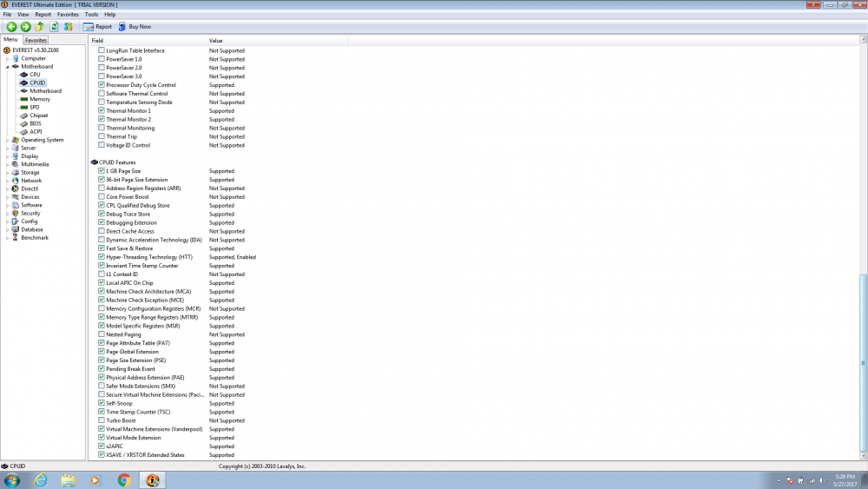Expand the Devices tree node

[x=7, y=197]
